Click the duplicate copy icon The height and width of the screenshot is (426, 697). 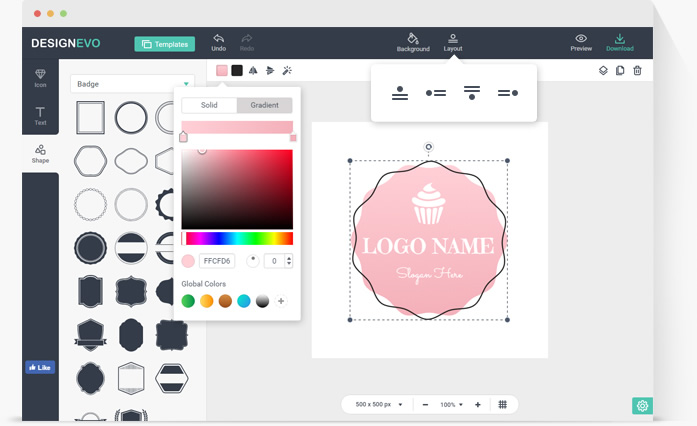[620, 71]
